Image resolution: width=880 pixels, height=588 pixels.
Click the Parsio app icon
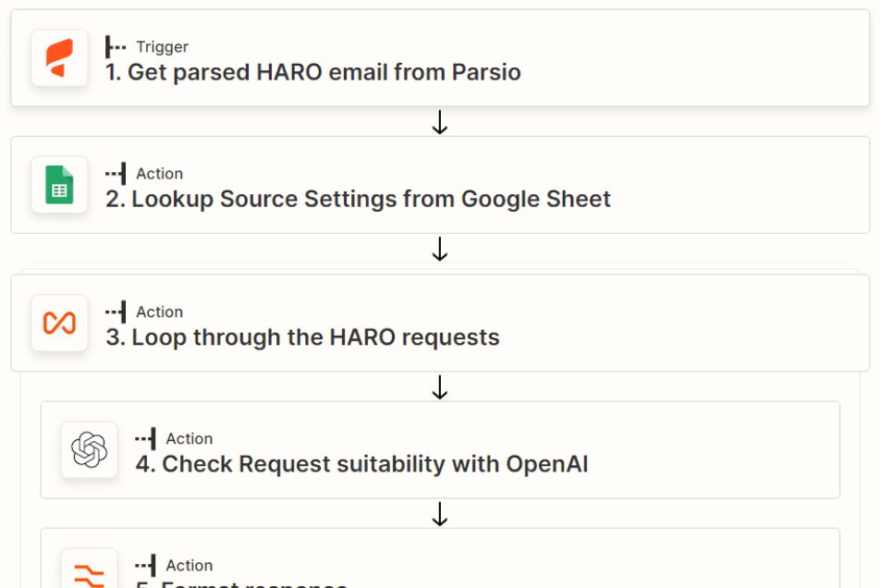(59, 58)
